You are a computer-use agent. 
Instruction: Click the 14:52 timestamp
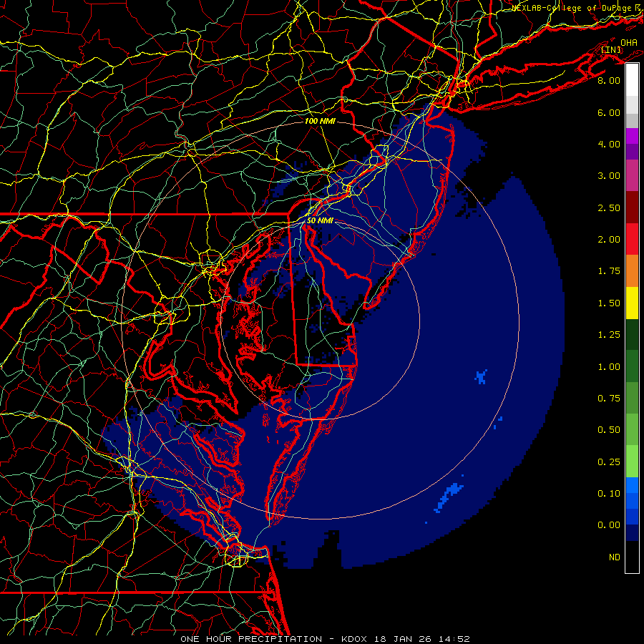tap(456, 639)
